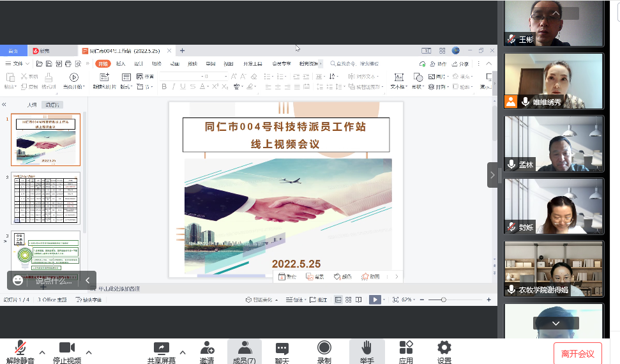
Task: Toggle superscript X² formatting
Action: [x=215, y=86]
